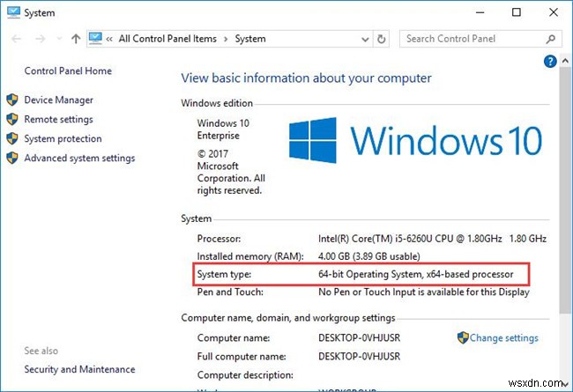Image resolution: width=573 pixels, height=392 pixels.
Task: Expand the recent locations dropdown arrow
Action: [59, 39]
